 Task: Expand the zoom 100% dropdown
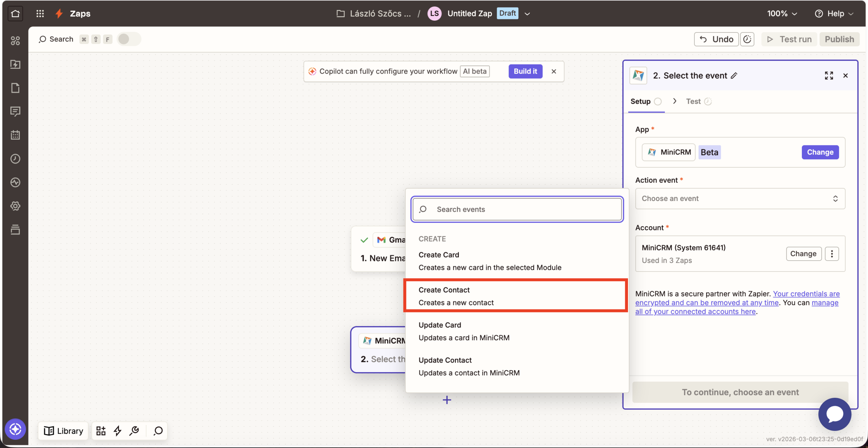coord(782,14)
